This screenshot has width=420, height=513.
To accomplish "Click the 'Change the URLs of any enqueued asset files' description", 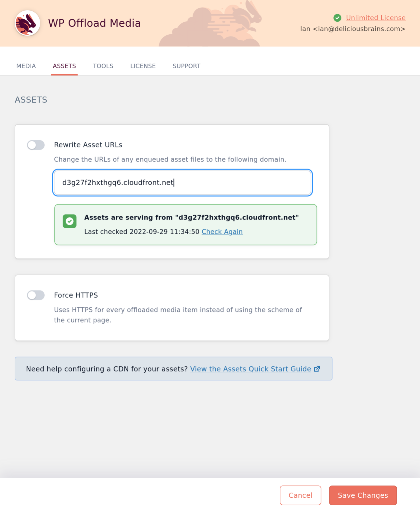I will pyautogui.click(x=170, y=160).
